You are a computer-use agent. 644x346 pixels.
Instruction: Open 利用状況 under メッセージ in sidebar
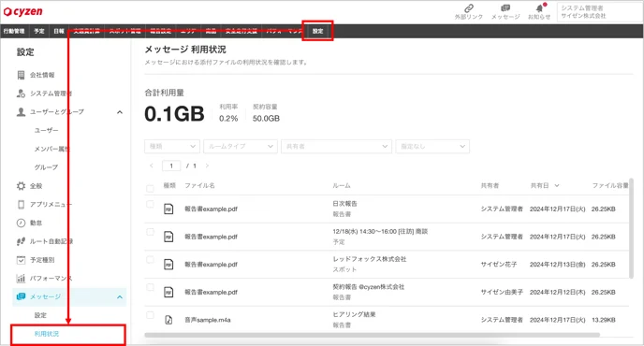47,334
